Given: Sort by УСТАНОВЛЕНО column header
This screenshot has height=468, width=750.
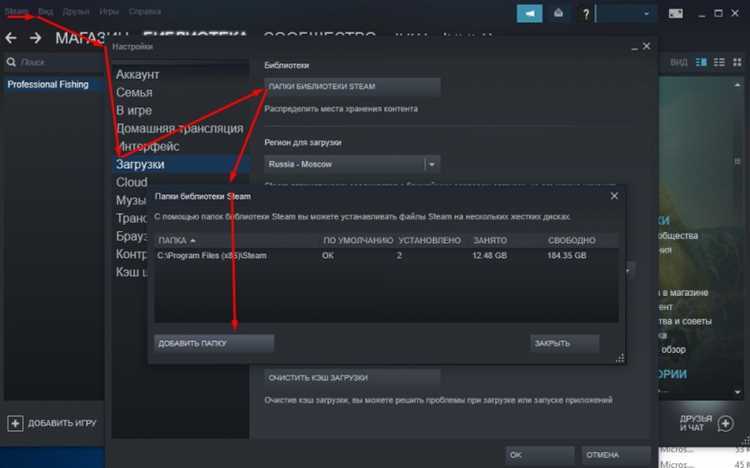Looking at the screenshot, I should click(430, 240).
